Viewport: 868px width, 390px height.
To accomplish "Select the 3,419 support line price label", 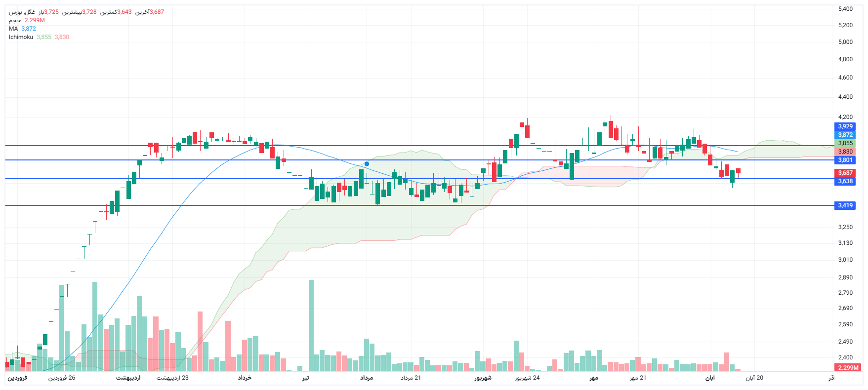I will (x=845, y=205).
